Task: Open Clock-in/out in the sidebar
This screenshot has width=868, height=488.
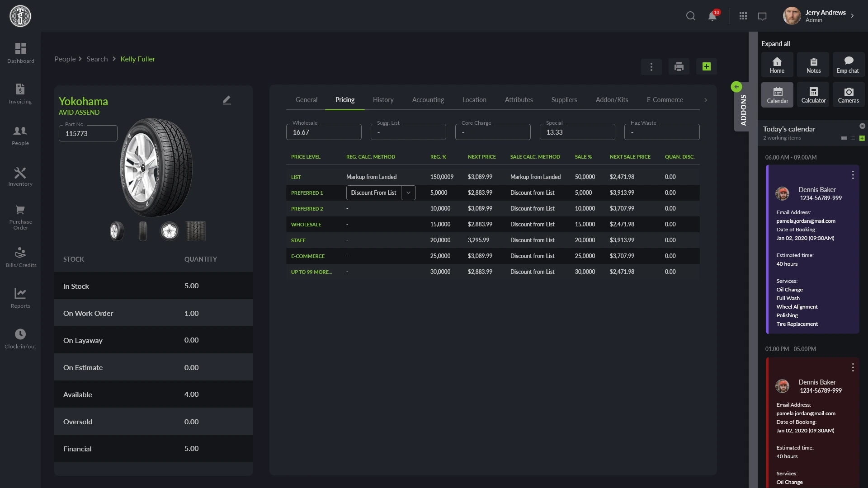Action: coord(20,338)
